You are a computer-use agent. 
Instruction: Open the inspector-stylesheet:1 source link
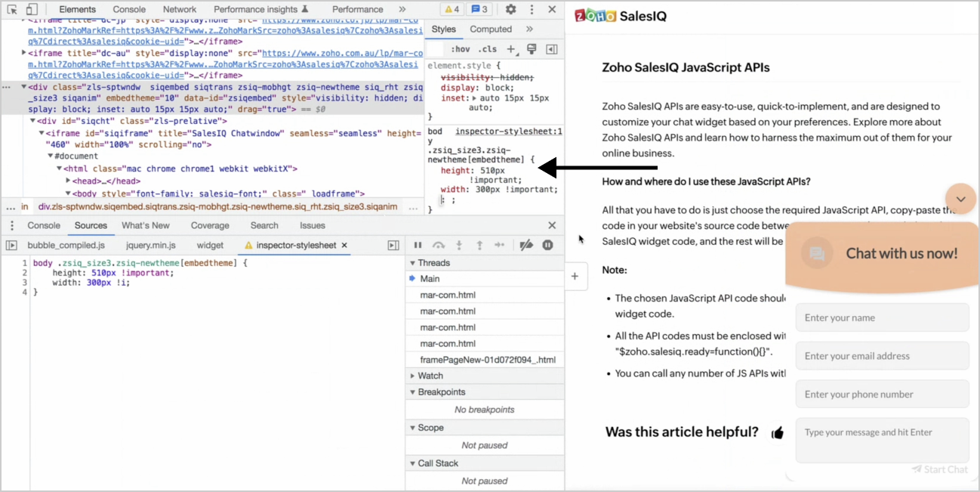508,132
